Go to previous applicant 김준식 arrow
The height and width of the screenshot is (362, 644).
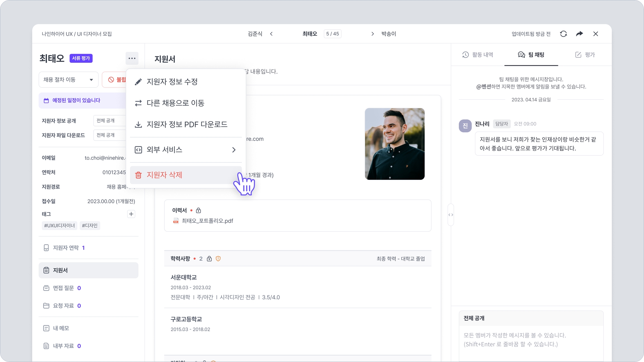(271, 34)
